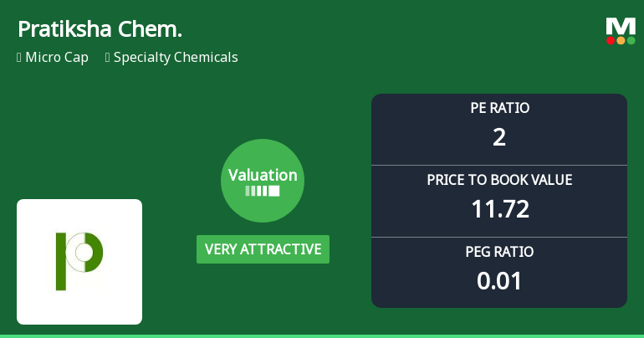Viewport: 644px width, 338px height.
Task: Open the Micro Cap label
Action: [57, 58]
